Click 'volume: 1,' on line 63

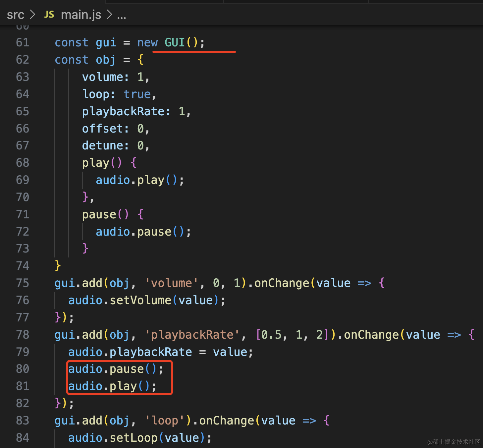[x=116, y=77]
